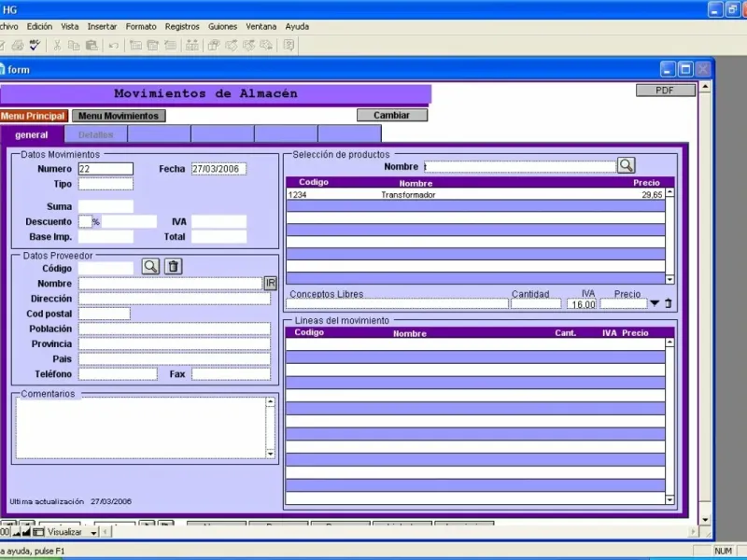Click the Cambiar button
Screen dimensions: 747x560
pos(392,115)
